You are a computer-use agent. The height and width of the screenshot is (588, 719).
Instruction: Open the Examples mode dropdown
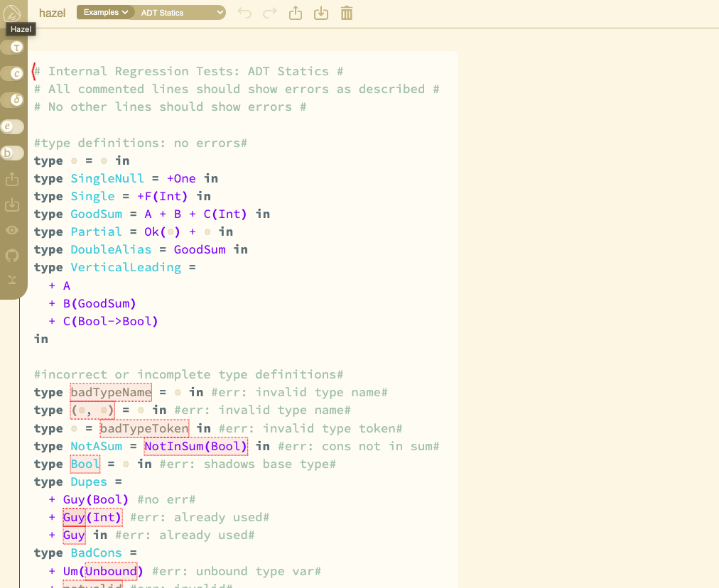pos(105,13)
